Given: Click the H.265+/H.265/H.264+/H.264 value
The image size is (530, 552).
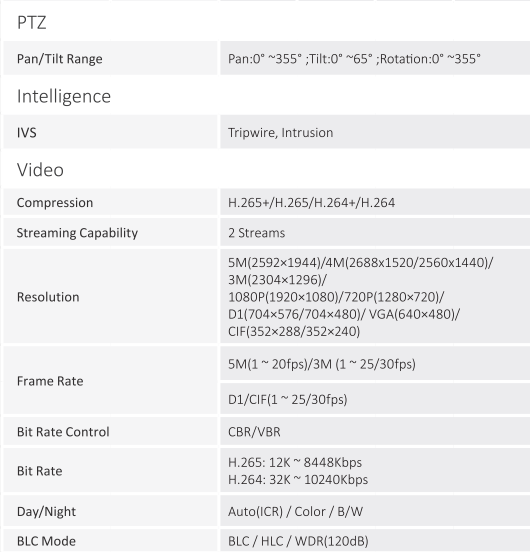Looking at the screenshot, I should (311, 202).
